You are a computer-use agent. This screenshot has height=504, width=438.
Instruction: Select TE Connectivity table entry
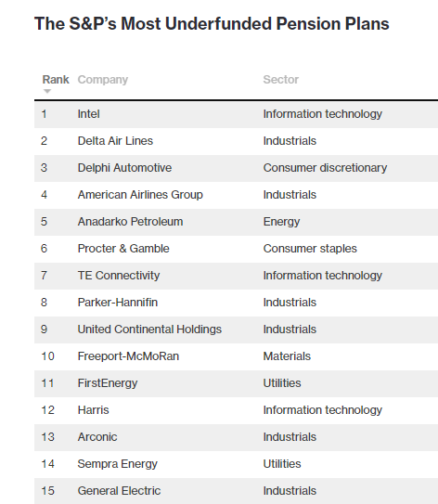119,276
